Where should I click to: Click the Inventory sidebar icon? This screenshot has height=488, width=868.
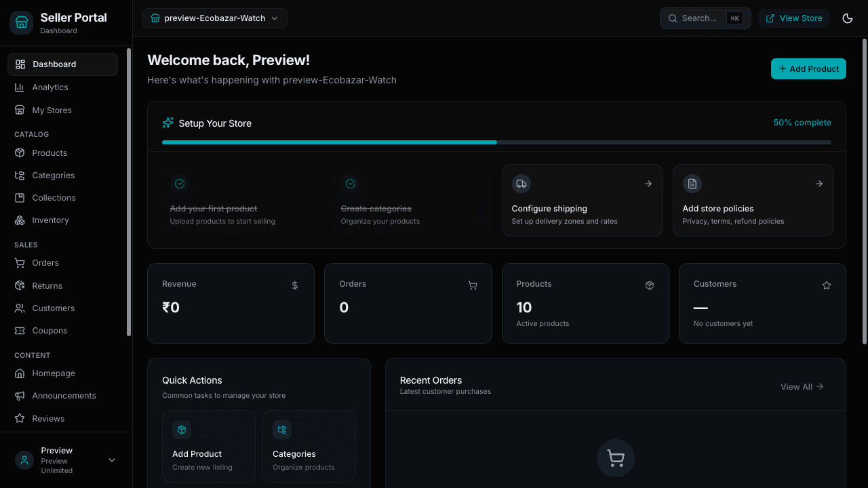point(20,220)
